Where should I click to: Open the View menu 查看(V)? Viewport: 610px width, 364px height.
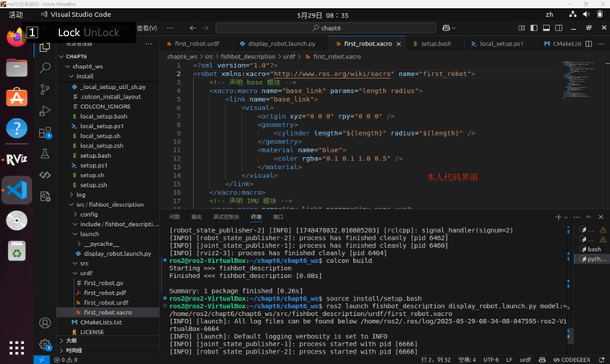pyautogui.click(x=147, y=28)
